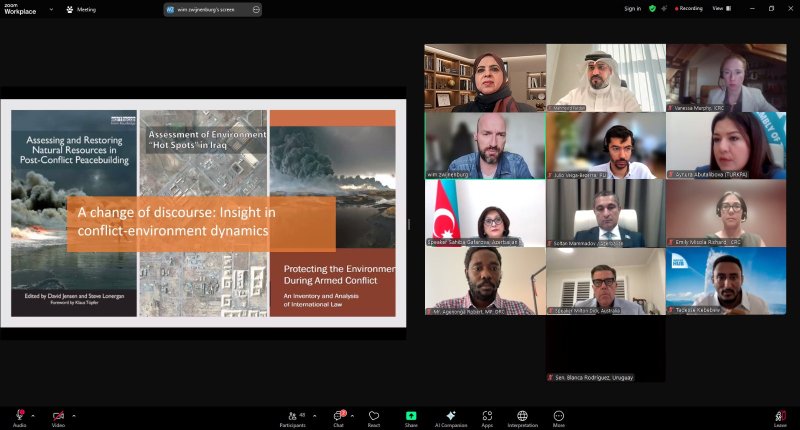Start screen sharing with green Share icon

(411, 416)
